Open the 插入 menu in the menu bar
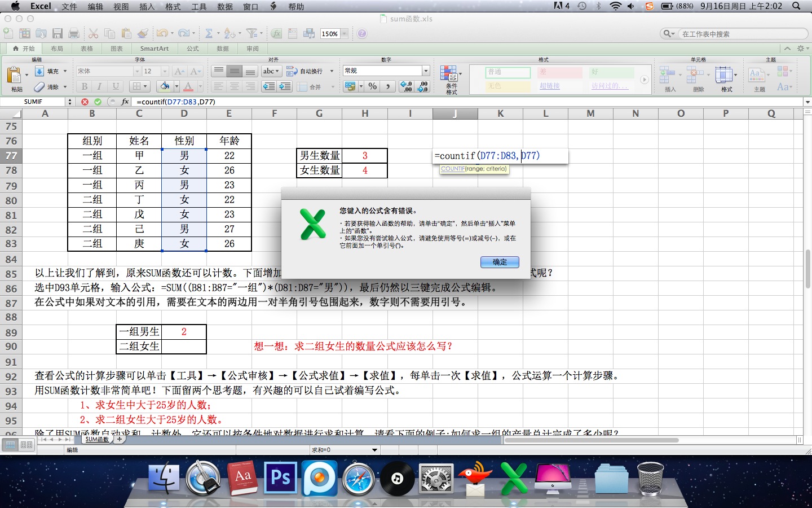 click(x=147, y=6)
